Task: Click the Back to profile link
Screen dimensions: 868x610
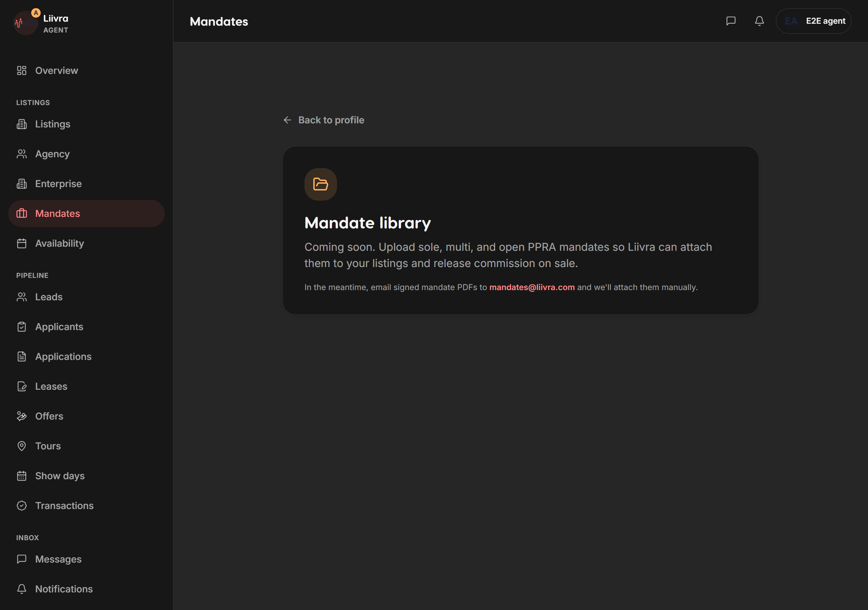Action: click(x=323, y=120)
